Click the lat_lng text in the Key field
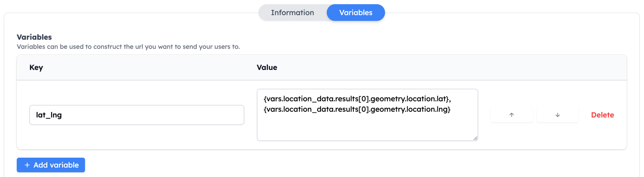This screenshot has width=644, height=177. pyautogui.click(x=49, y=115)
